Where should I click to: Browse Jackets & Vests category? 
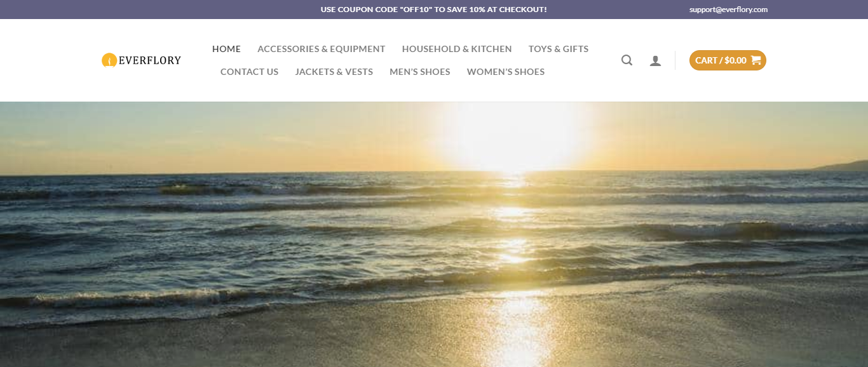[x=334, y=72]
